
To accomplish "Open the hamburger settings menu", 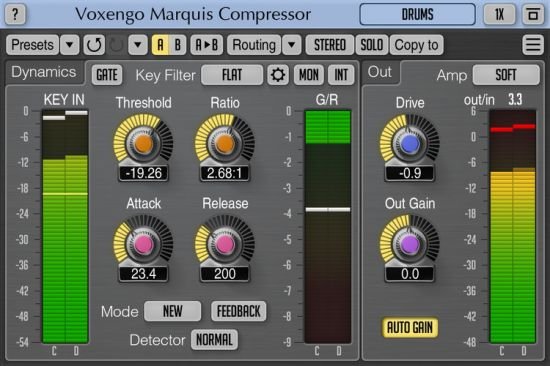I will [x=533, y=45].
